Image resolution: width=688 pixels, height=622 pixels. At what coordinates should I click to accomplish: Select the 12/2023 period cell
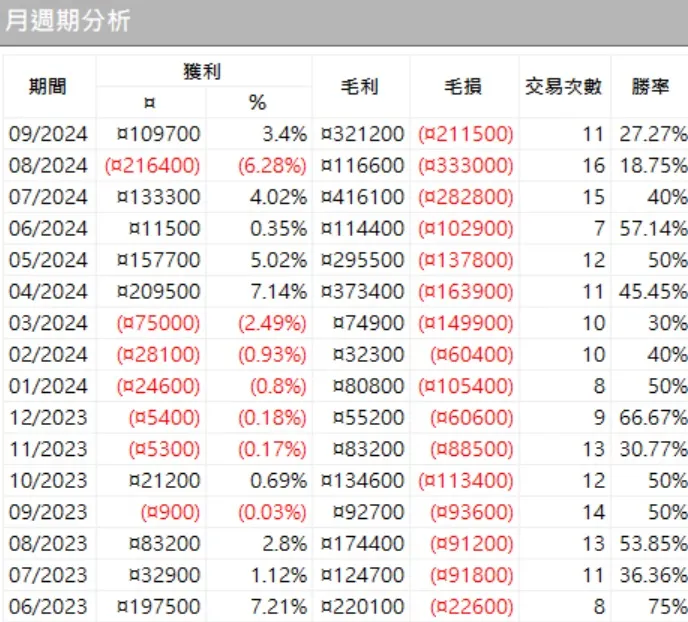48,418
